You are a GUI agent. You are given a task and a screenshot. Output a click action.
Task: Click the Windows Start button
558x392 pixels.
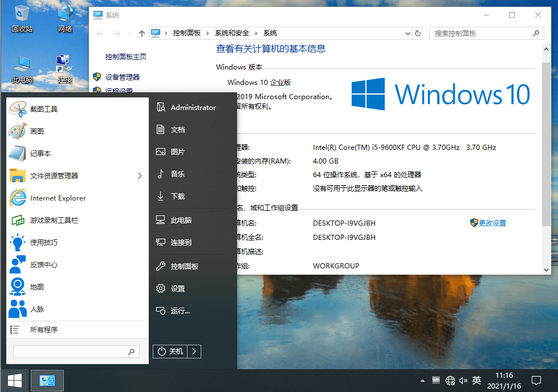click(x=15, y=381)
